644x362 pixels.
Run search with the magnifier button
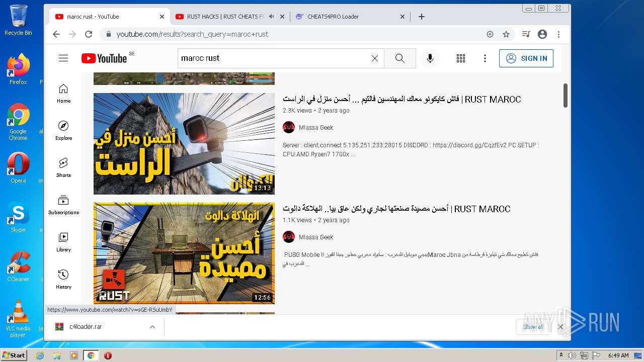(400, 58)
